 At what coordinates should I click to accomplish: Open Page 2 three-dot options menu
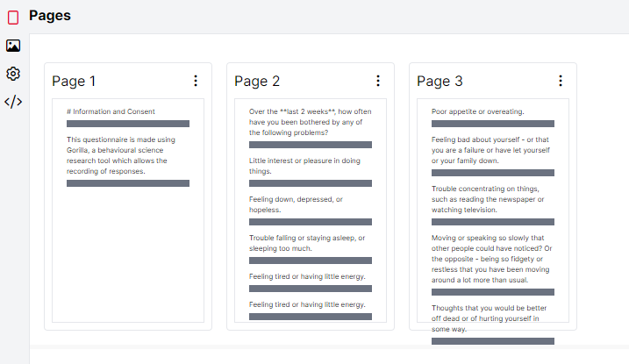[x=378, y=81]
